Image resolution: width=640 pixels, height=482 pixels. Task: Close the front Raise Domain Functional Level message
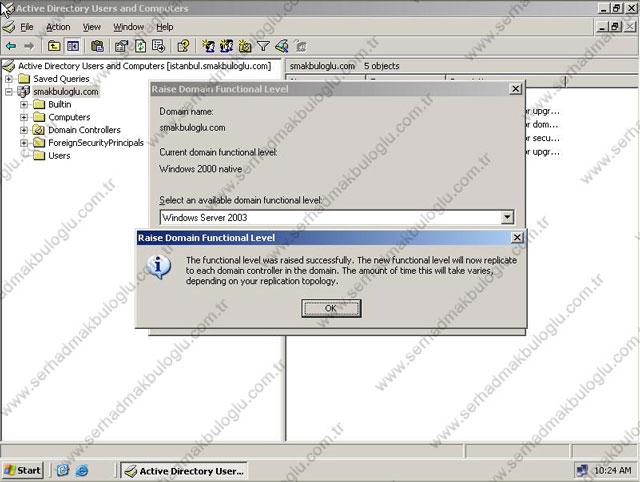[x=517, y=238]
